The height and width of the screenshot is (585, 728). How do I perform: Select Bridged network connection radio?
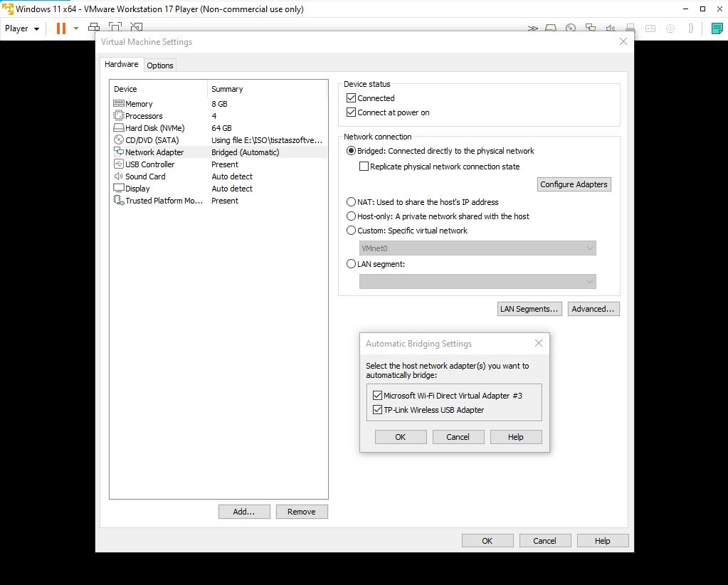pyautogui.click(x=351, y=151)
